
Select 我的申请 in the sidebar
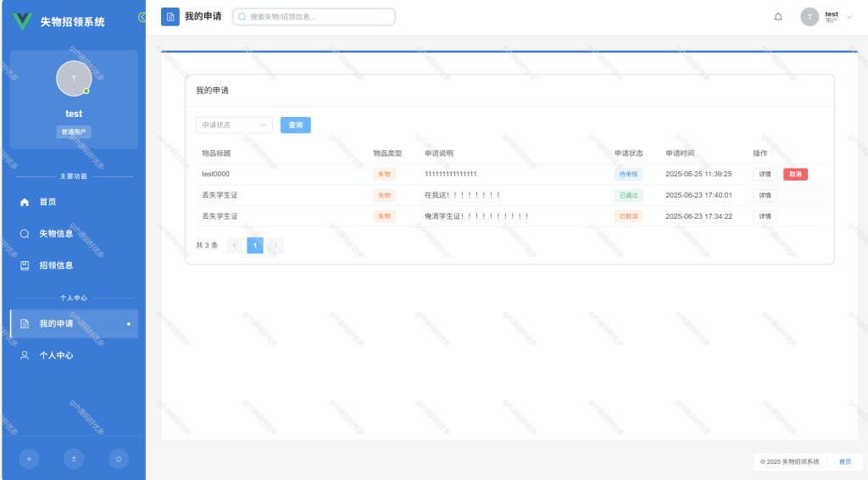coord(75,323)
